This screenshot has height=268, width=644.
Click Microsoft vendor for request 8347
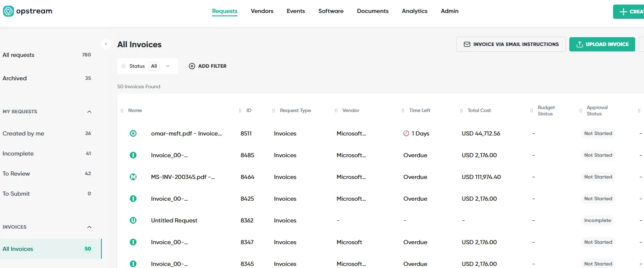349,242
